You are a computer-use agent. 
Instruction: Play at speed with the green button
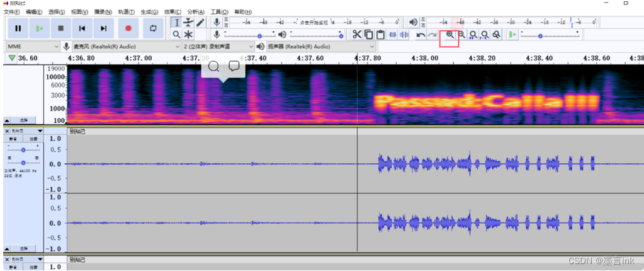point(512,35)
